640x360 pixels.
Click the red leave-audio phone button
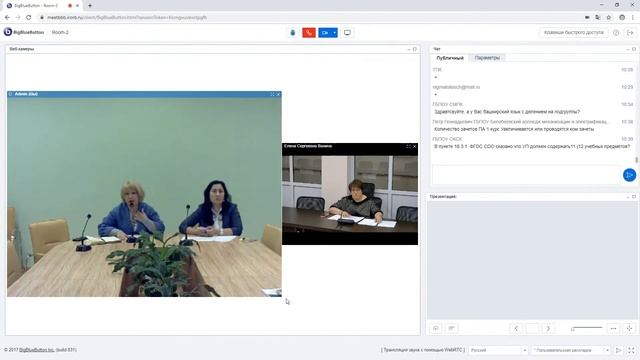309,33
